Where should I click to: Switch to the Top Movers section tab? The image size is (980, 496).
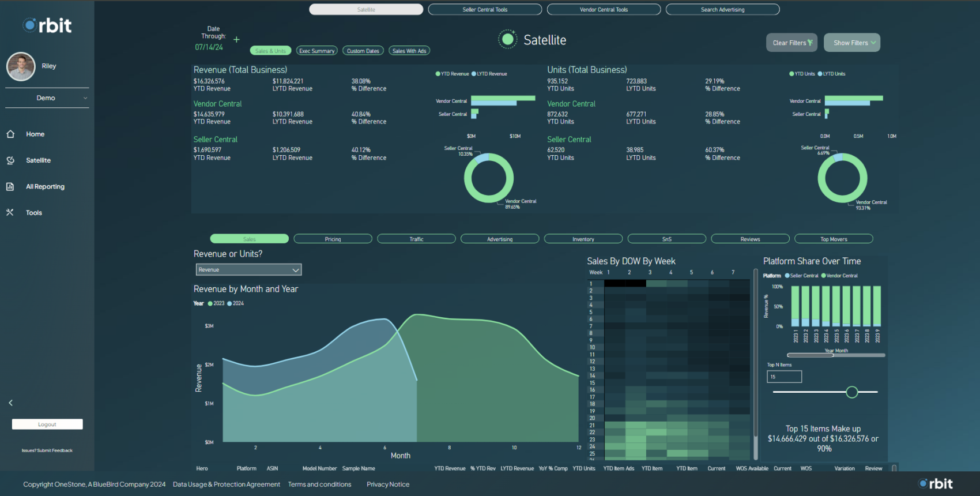click(x=834, y=239)
